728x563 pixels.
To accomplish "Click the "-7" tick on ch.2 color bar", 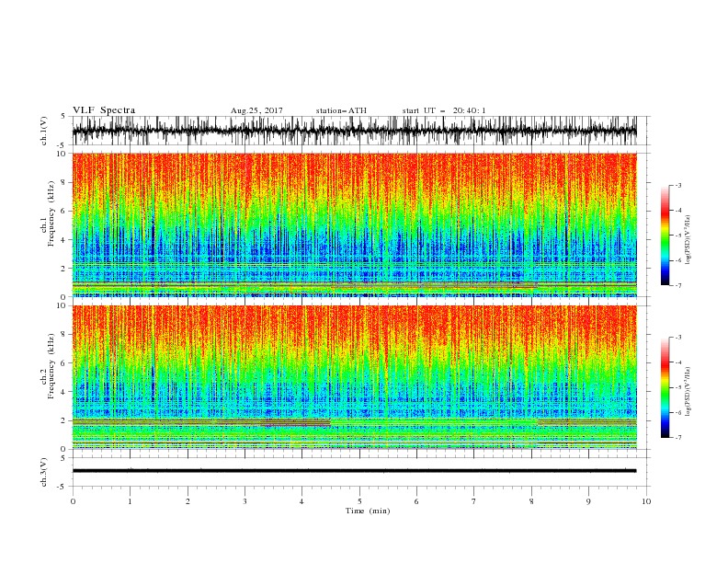I will [677, 437].
